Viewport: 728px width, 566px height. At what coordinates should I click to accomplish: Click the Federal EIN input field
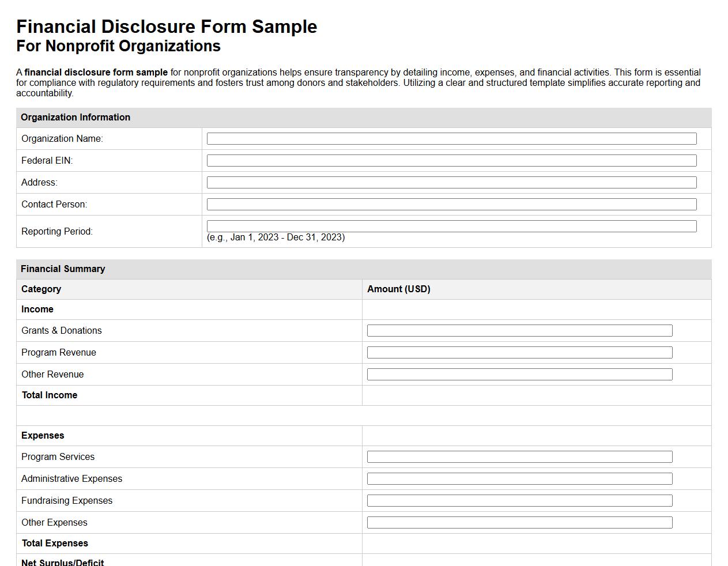[x=451, y=160]
